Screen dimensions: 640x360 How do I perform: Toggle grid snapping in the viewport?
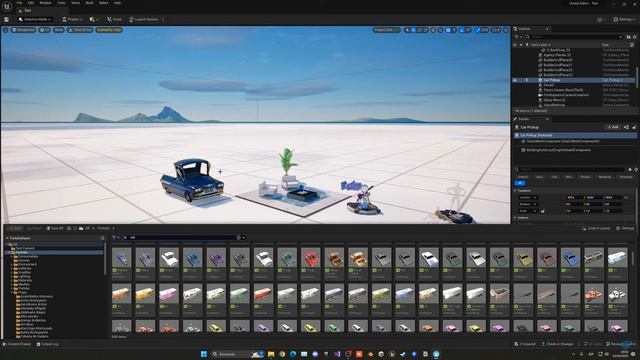click(448, 30)
